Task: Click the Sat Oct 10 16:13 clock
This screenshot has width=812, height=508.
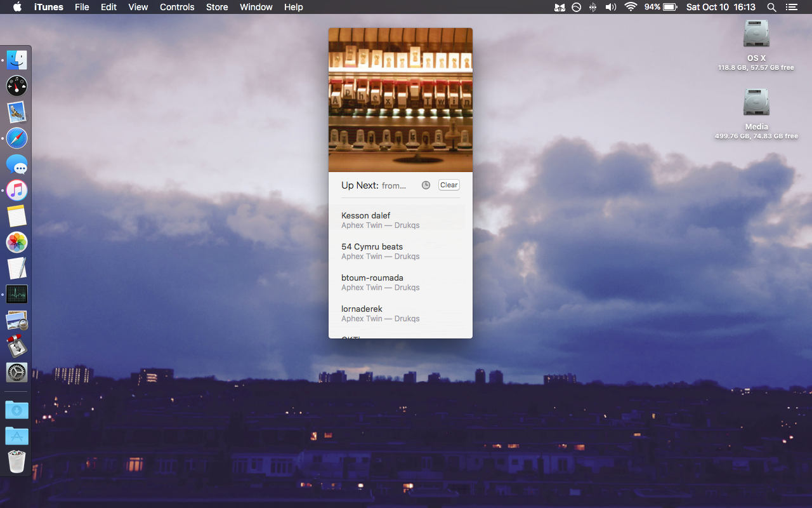Action: [721, 7]
